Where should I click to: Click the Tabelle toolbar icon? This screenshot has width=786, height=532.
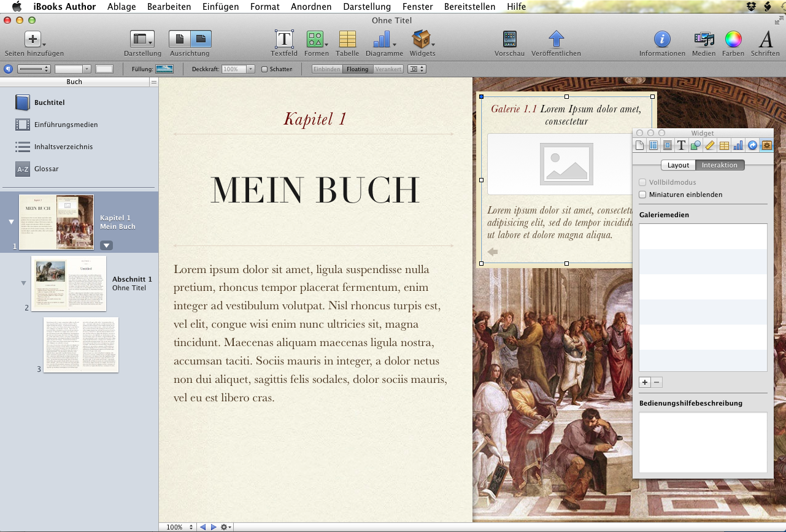pyautogui.click(x=347, y=40)
